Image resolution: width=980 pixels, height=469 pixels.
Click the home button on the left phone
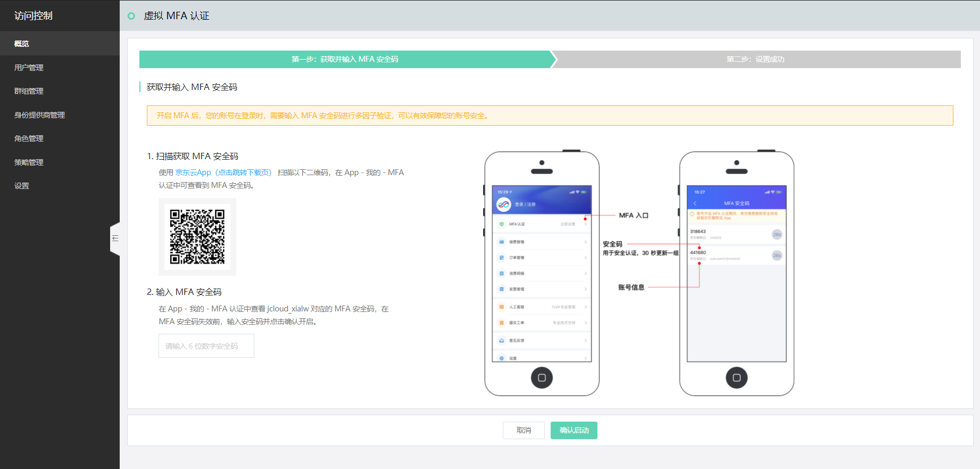point(542,378)
